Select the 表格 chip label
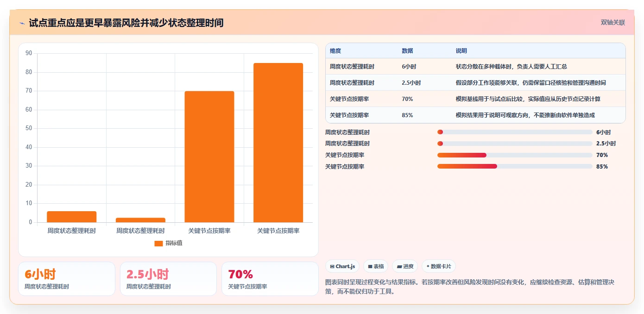Image resolution: width=644 pixels, height=314 pixels. (x=379, y=267)
